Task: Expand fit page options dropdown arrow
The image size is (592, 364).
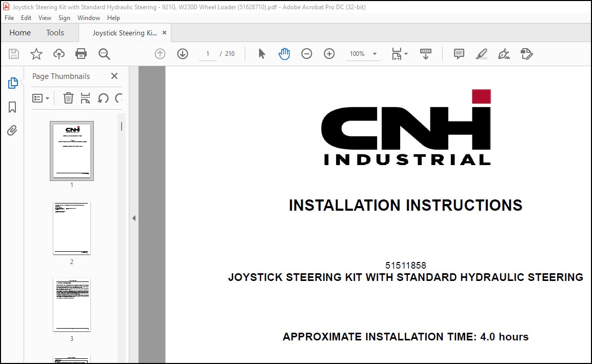Action: [x=406, y=54]
